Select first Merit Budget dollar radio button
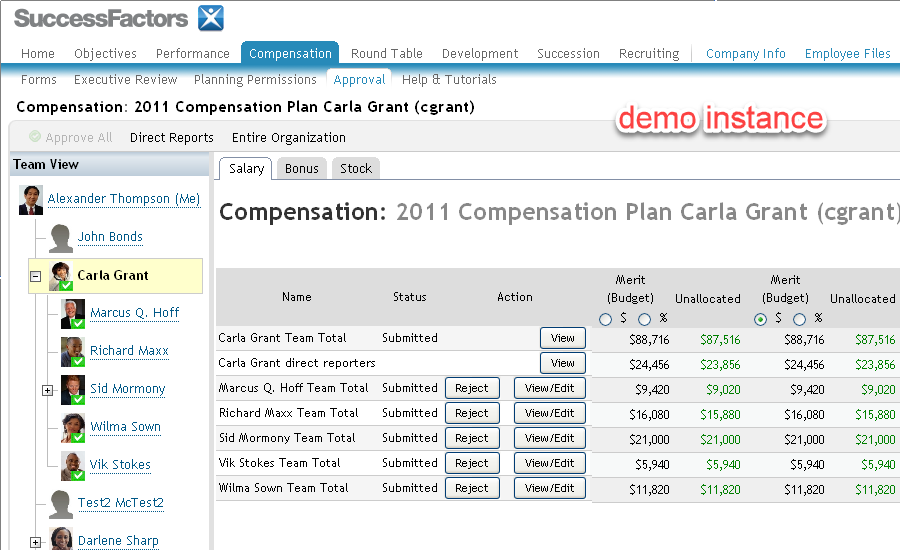This screenshot has width=900, height=550. 605,319
